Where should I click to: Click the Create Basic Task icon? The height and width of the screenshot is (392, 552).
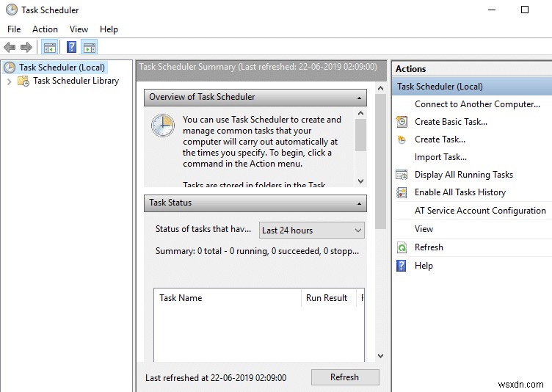(402, 122)
